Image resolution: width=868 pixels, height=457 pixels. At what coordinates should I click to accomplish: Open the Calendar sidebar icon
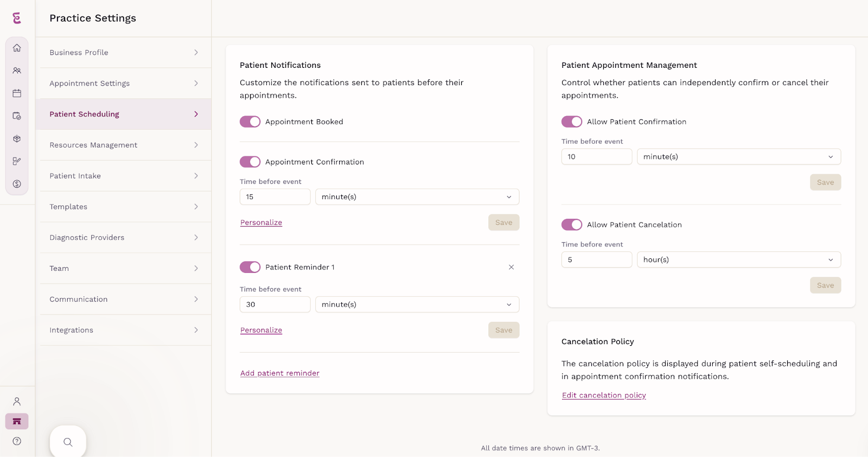(x=17, y=93)
